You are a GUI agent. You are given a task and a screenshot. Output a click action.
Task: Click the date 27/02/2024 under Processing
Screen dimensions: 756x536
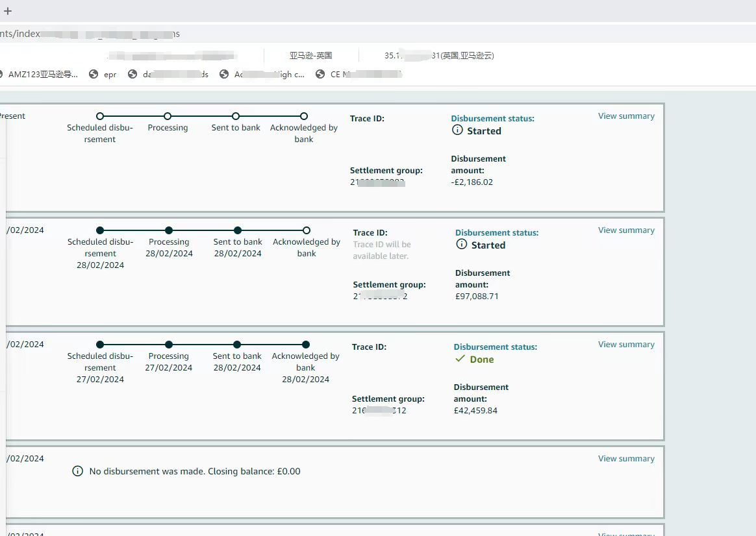coord(169,367)
